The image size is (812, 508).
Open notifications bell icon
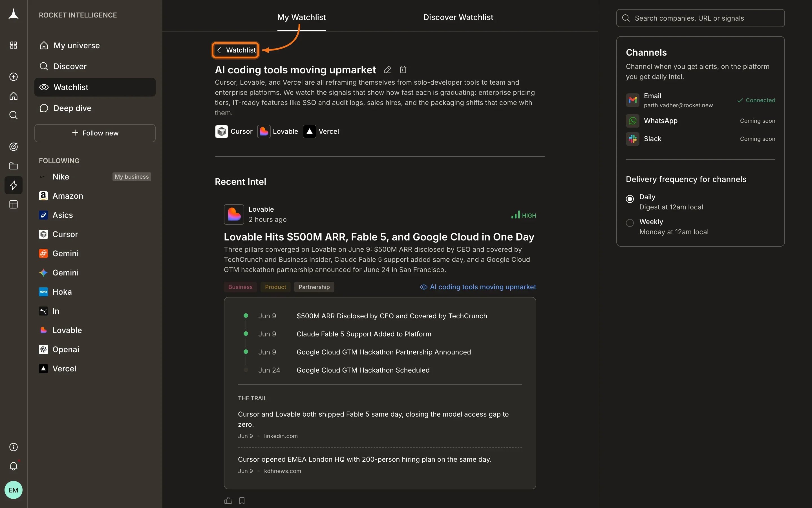point(14,466)
